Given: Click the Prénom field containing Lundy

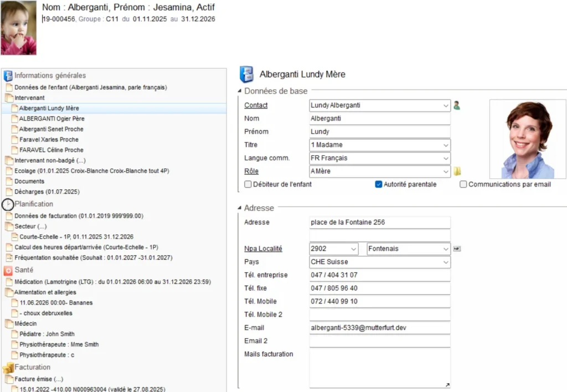Looking at the screenshot, I should click(x=380, y=132).
